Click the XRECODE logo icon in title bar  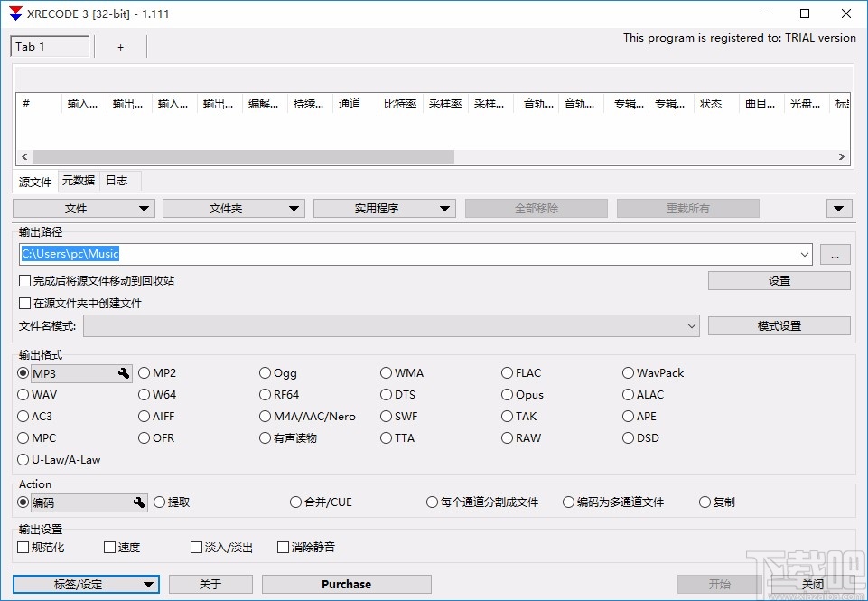15,14
